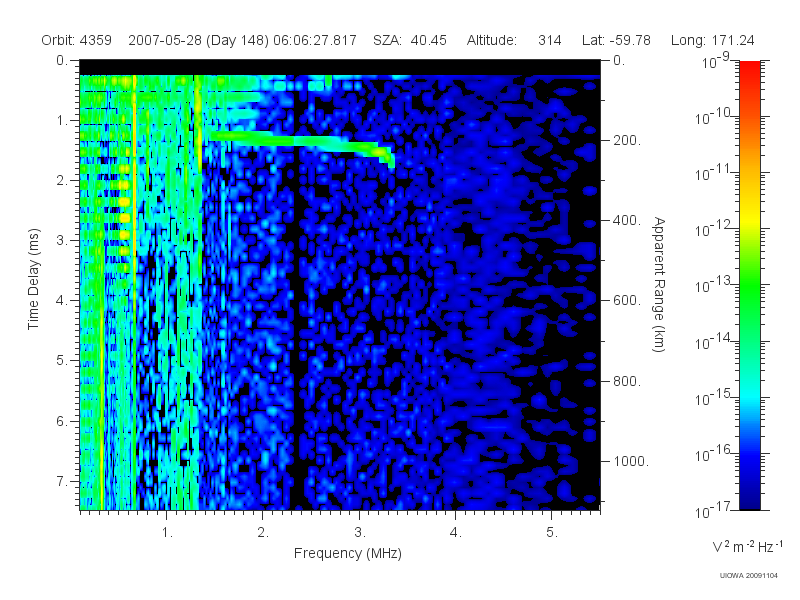The height and width of the screenshot is (600, 800).
Task: Click the '800.' apparent range tick label
Action: point(627,381)
